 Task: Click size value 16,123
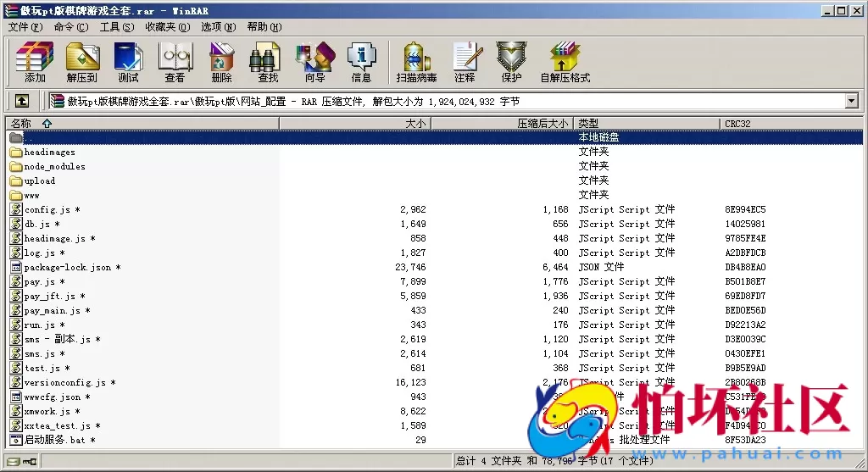tap(410, 382)
